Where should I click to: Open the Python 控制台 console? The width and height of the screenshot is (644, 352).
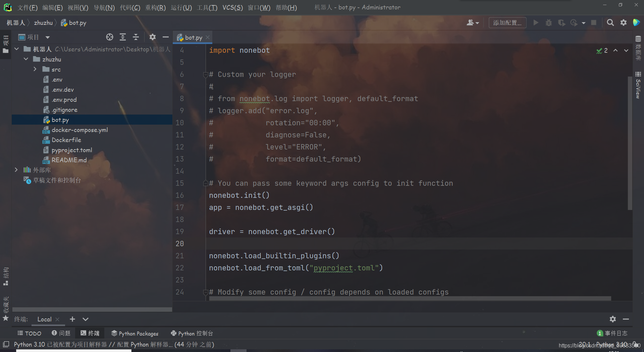(x=192, y=333)
